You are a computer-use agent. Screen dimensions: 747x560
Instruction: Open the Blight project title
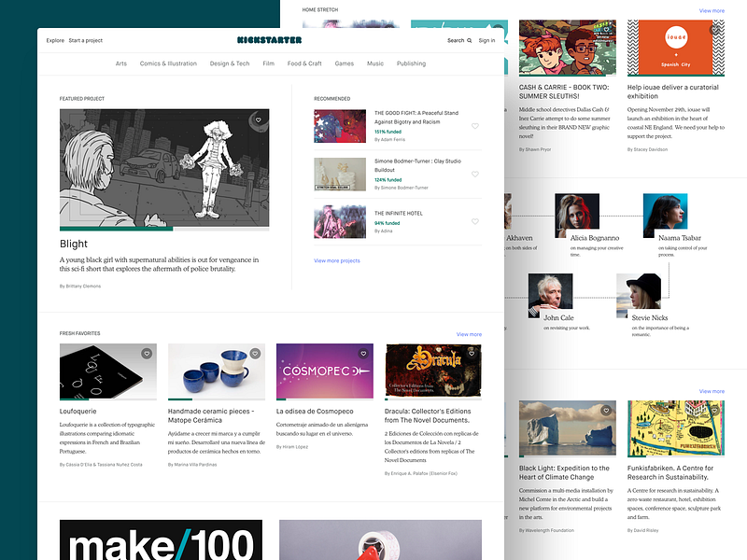[74, 244]
